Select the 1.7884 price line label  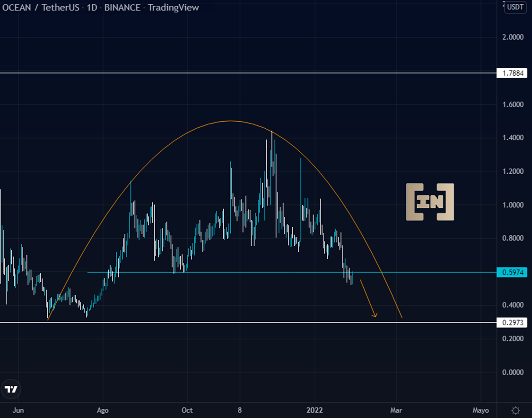[x=512, y=73]
